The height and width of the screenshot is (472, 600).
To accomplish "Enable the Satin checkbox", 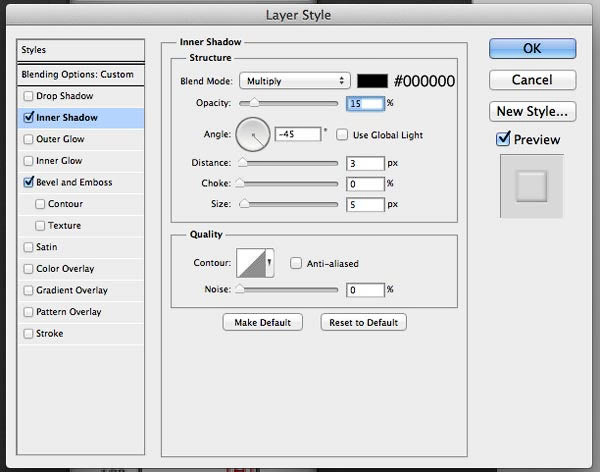I will [28, 247].
